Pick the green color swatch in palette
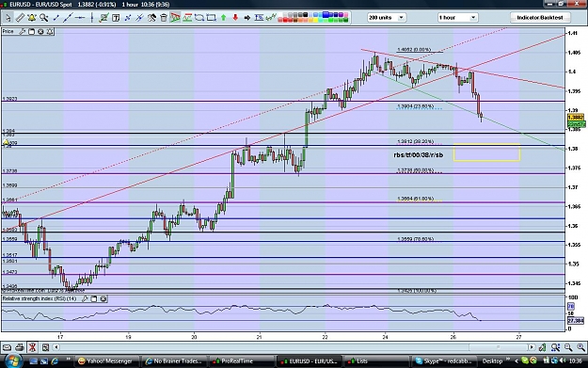The height and width of the screenshot is (368, 588). click(x=331, y=20)
